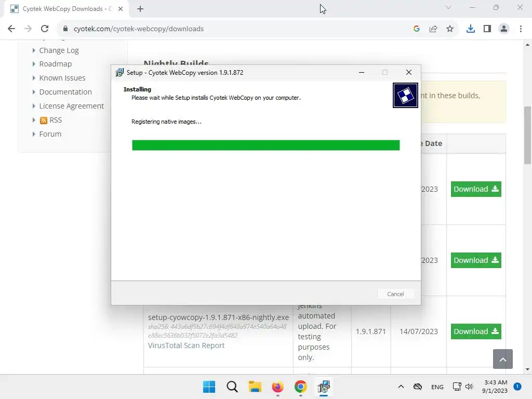Select the Cyotek WebCopy Downloads tab

[66, 9]
